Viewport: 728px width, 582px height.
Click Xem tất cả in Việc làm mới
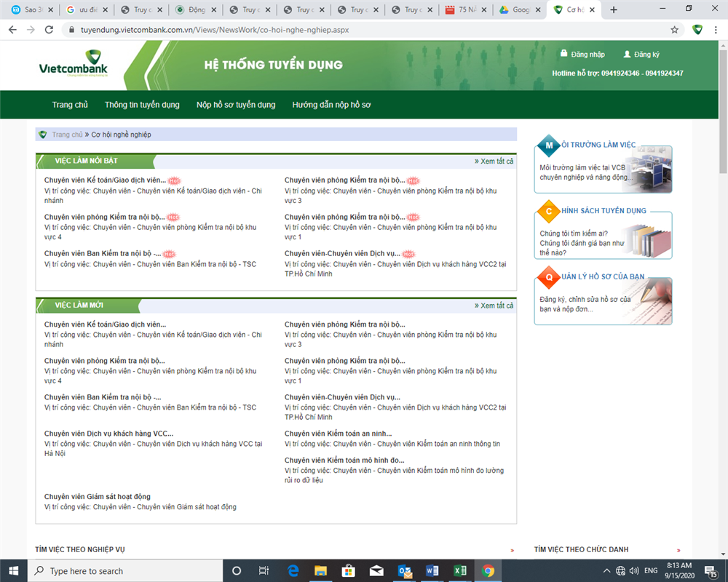coord(494,306)
